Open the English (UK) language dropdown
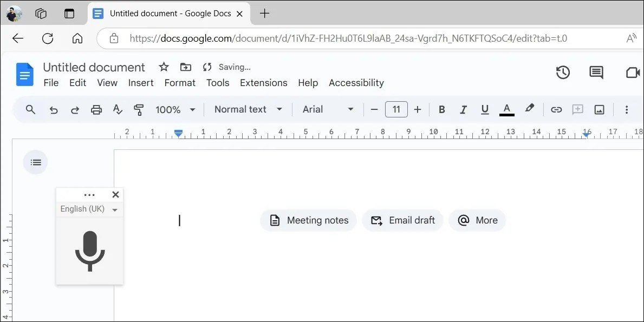This screenshot has width=644, height=322. point(89,209)
